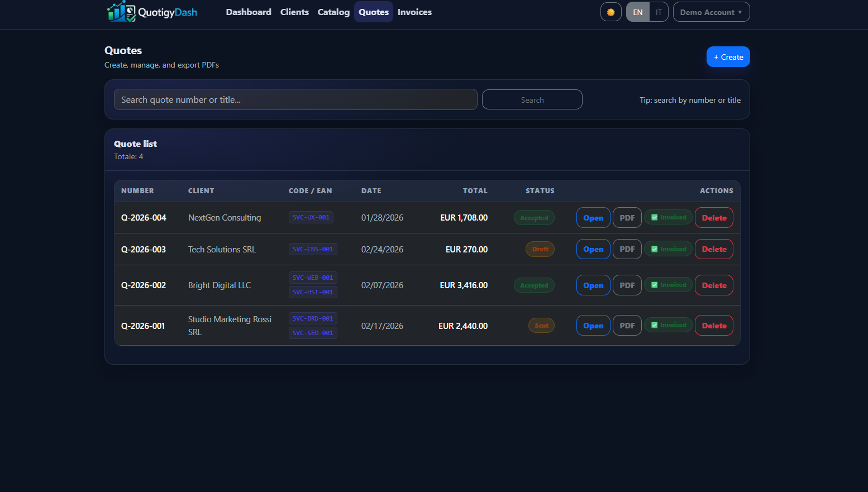Open the Clients menu item
Screen dimensions: 868x492
294,12
